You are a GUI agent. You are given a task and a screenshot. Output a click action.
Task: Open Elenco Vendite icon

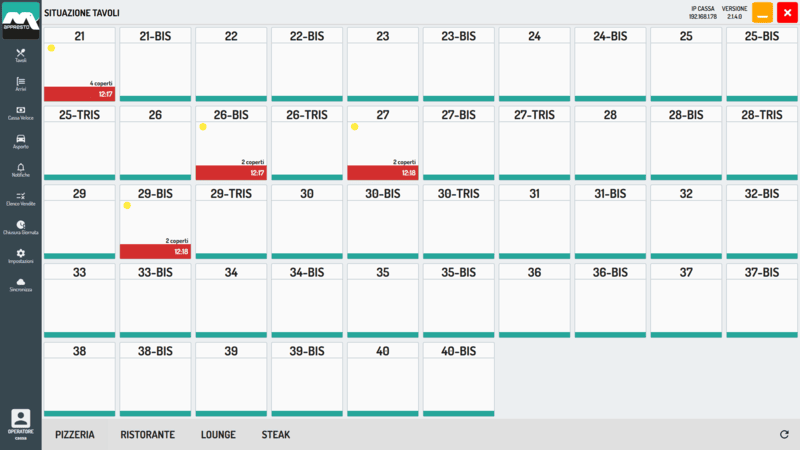pos(20,198)
